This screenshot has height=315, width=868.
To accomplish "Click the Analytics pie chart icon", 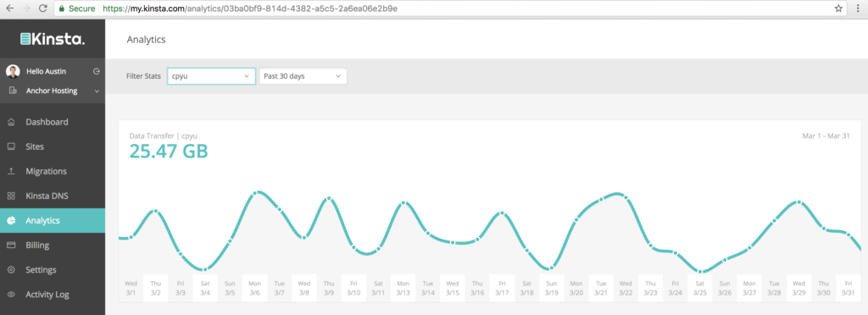I will (x=11, y=220).
